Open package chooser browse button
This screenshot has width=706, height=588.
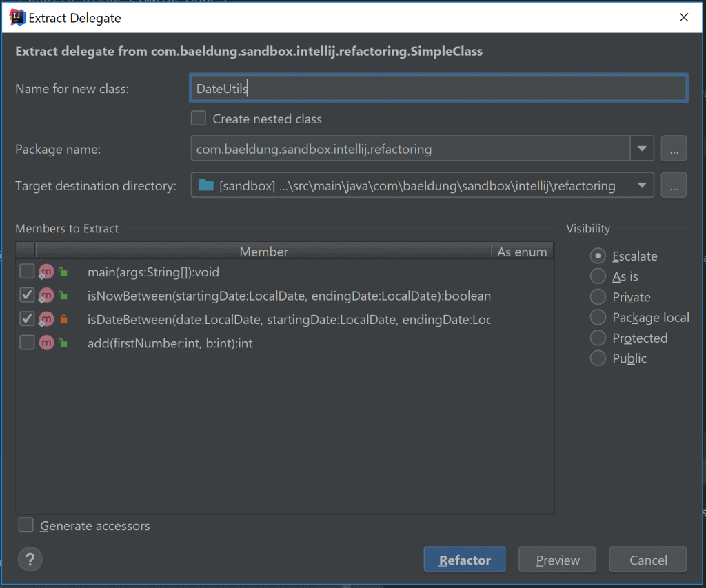[674, 149]
